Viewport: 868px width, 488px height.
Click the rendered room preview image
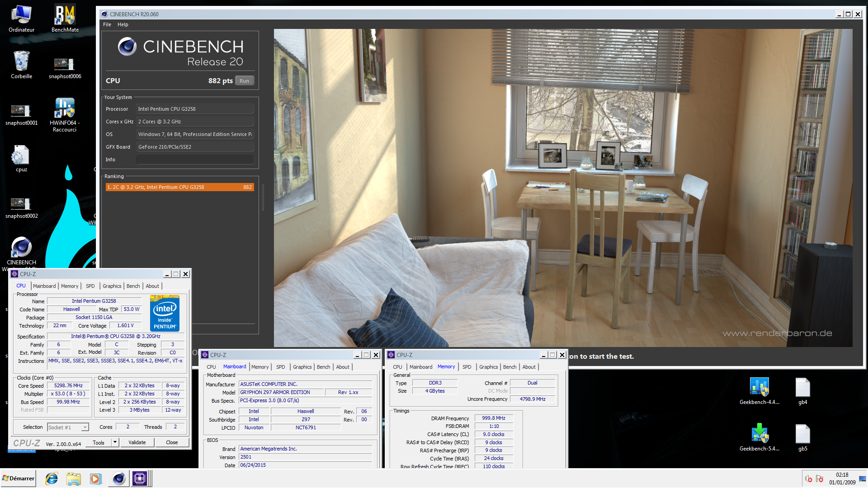[563, 188]
